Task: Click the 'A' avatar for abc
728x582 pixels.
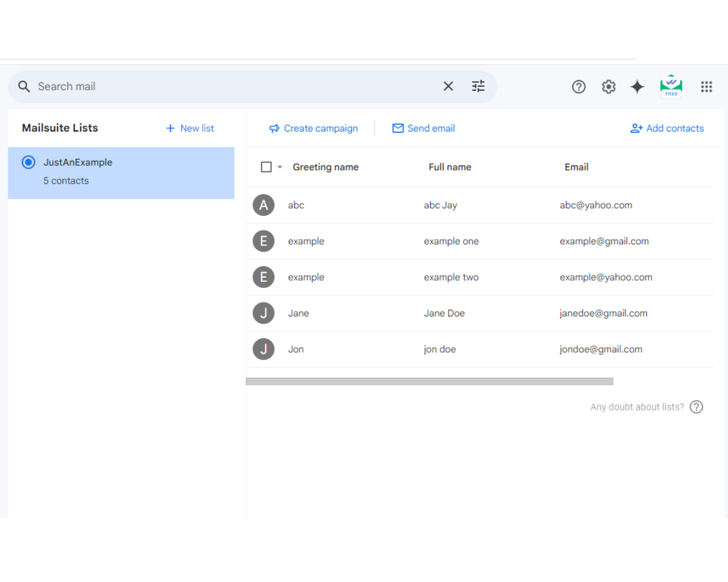Action: pos(263,205)
